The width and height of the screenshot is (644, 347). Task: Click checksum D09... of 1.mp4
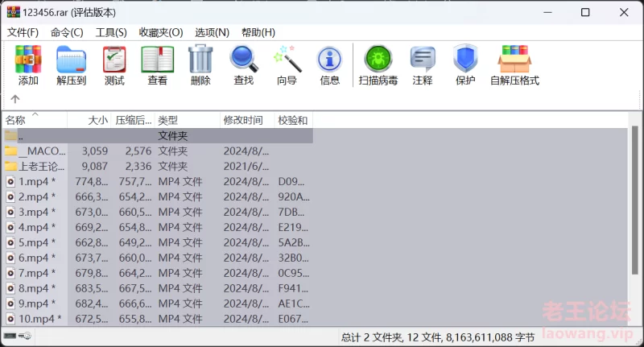pyautogui.click(x=291, y=181)
